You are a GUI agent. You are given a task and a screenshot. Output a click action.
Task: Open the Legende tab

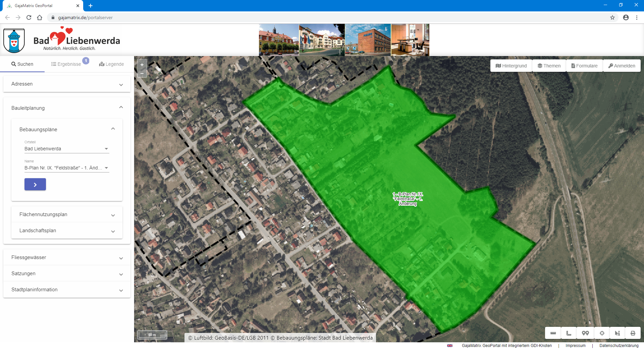111,64
